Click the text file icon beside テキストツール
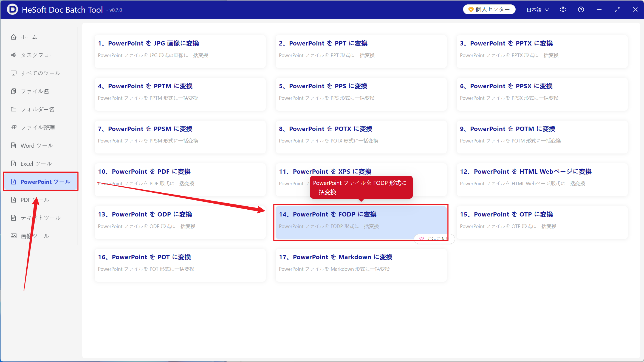 tap(13, 218)
